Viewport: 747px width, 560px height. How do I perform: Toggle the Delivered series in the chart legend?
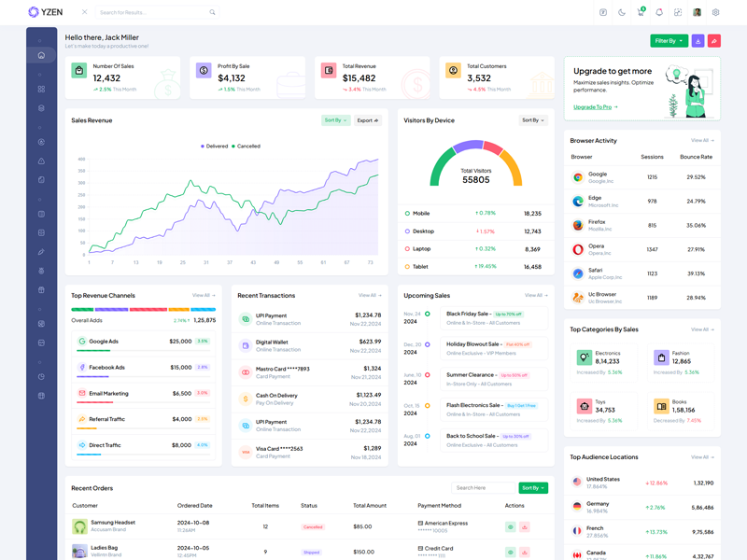pyautogui.click(x=214, y=147)
